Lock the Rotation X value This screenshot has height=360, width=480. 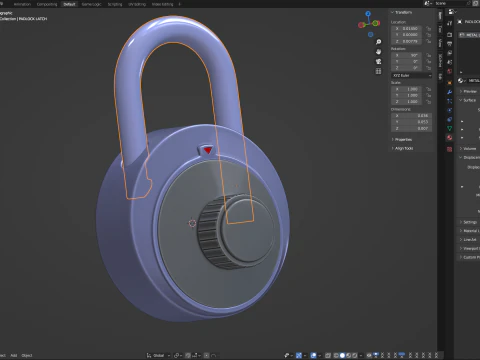pyautogui.click(x=429, y=55)
